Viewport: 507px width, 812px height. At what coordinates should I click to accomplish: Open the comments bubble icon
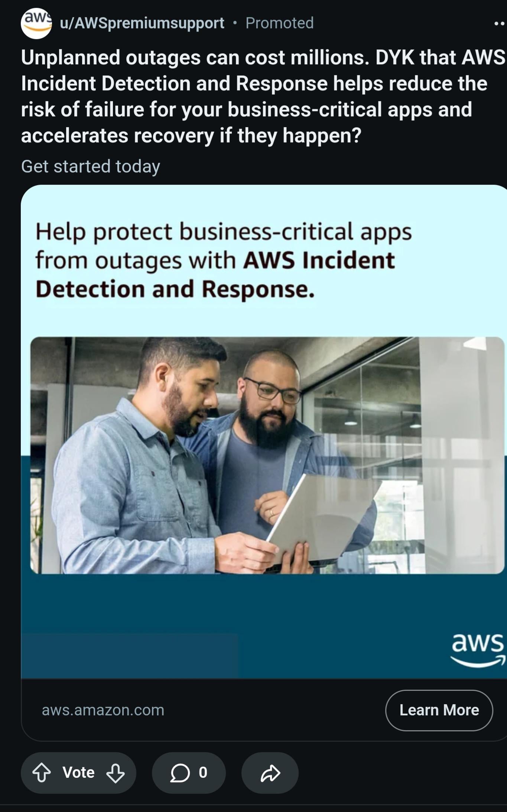tap(180, 773)
